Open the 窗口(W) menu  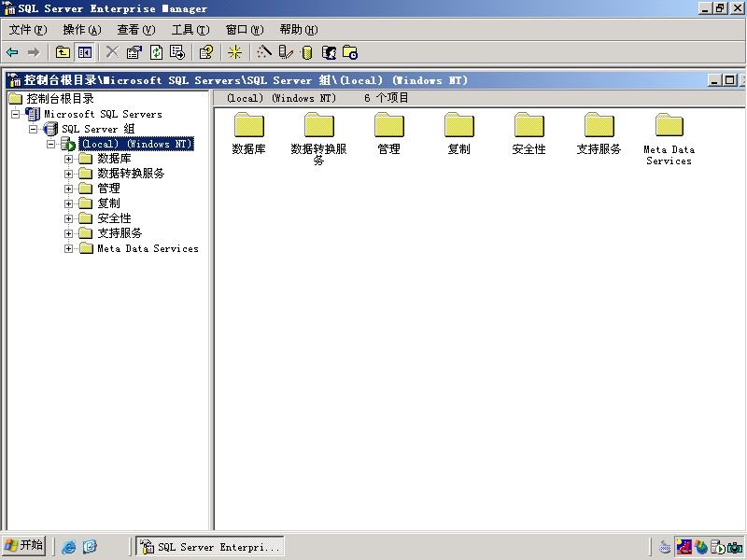[245, 30]
